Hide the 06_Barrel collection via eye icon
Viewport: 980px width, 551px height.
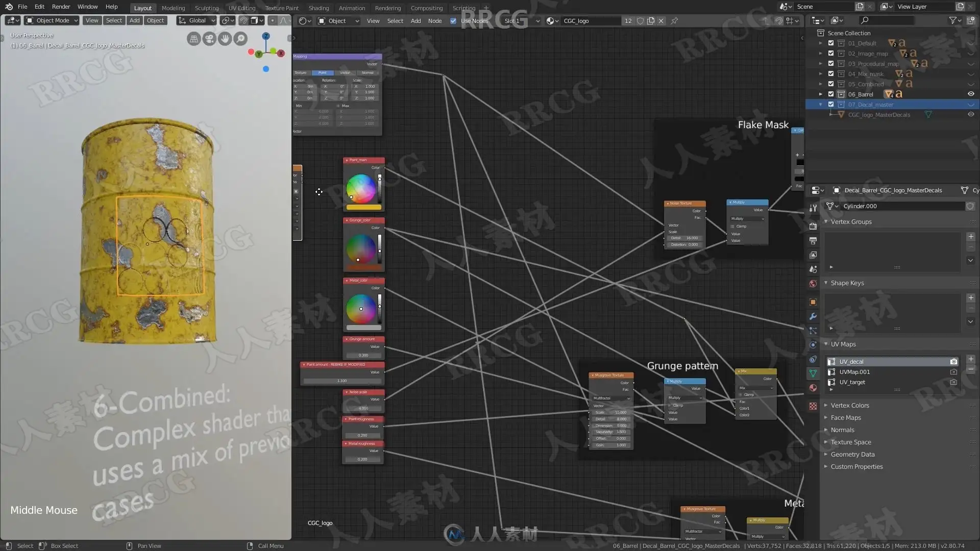(x=971, y=94)
